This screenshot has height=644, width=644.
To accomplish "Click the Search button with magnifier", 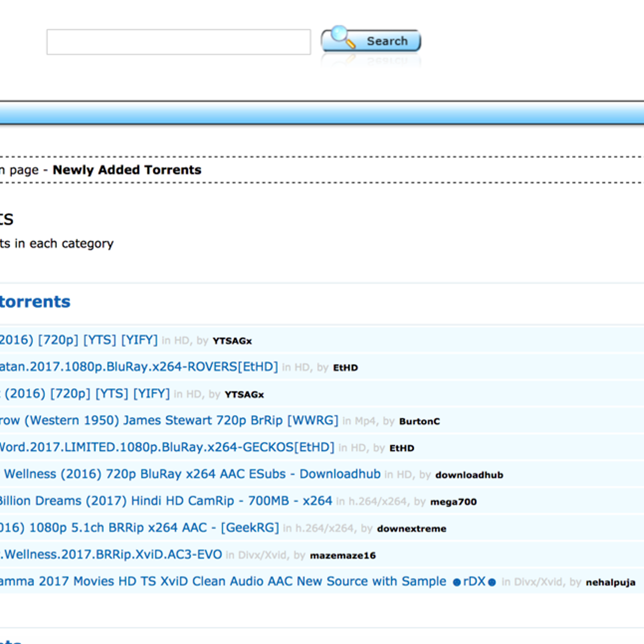I will click(x=371, y=40).
